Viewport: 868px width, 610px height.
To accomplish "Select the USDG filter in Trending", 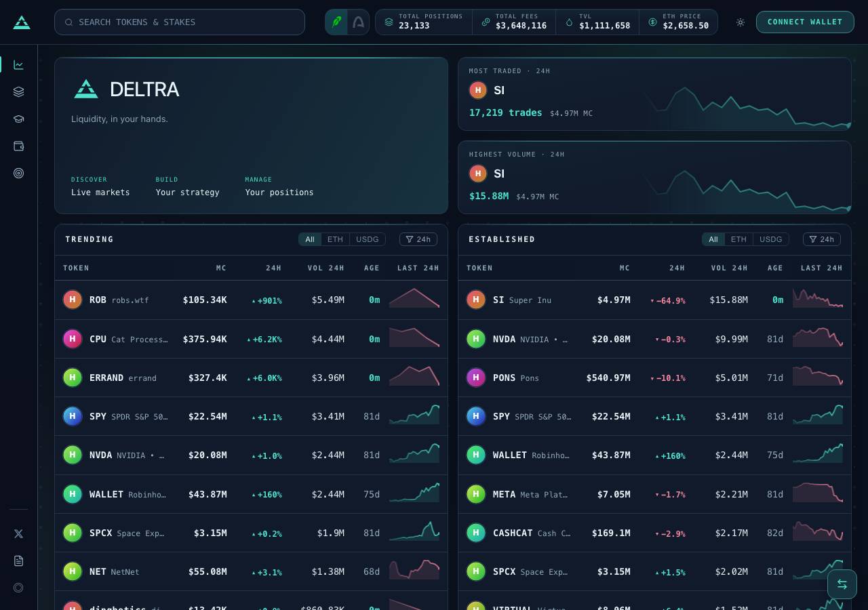I will pos(368,239).
